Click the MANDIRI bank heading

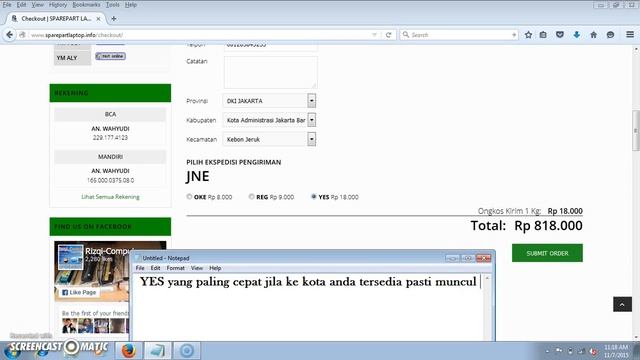tap(110, 157)
